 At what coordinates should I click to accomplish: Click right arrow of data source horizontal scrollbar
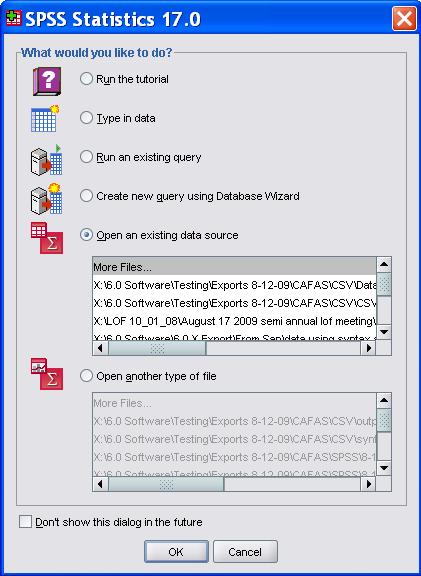pyautogui.click(x=368, y=348)
